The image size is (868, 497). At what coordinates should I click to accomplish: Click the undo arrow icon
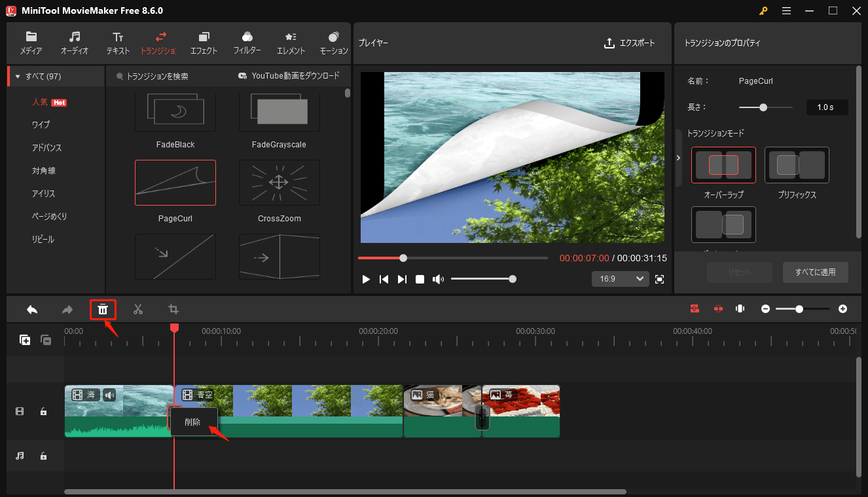click(x=32, y=308)
